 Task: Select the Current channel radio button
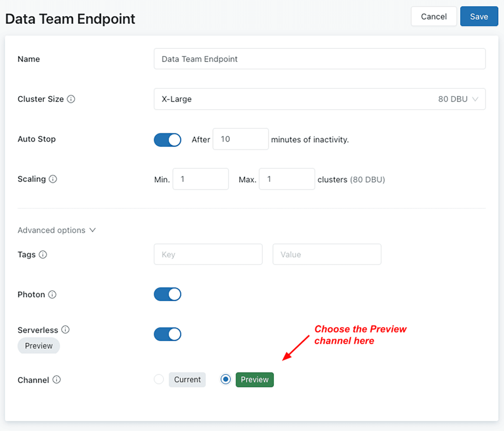pos(159,379)
